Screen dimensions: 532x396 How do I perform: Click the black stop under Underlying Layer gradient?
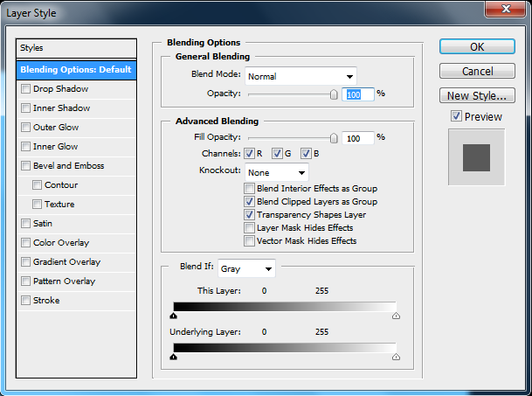pos(174,357)
